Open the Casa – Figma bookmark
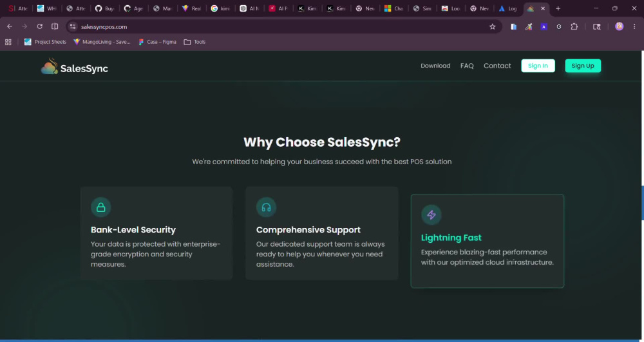This screenshot has width=644, height=342. click(157, 42)
